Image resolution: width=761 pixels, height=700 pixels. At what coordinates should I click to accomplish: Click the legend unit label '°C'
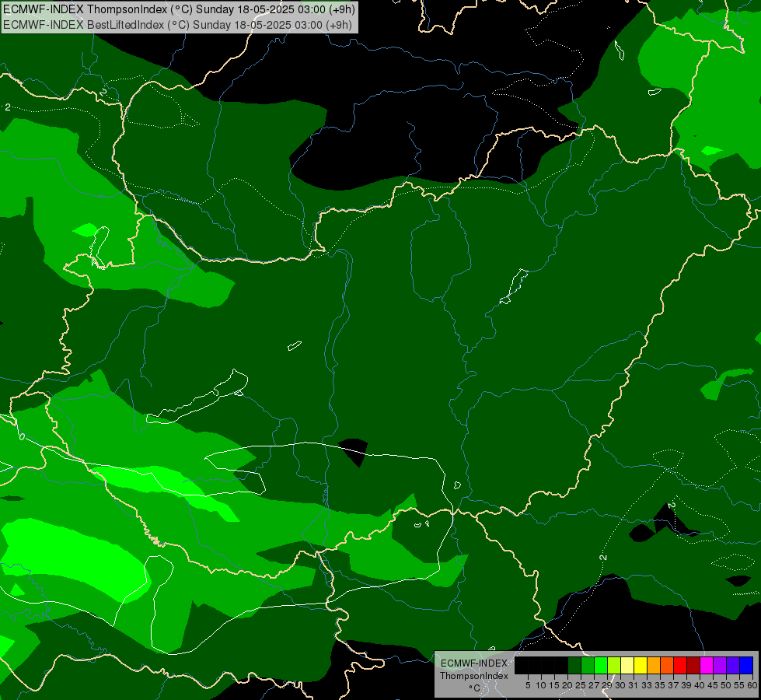475,688
